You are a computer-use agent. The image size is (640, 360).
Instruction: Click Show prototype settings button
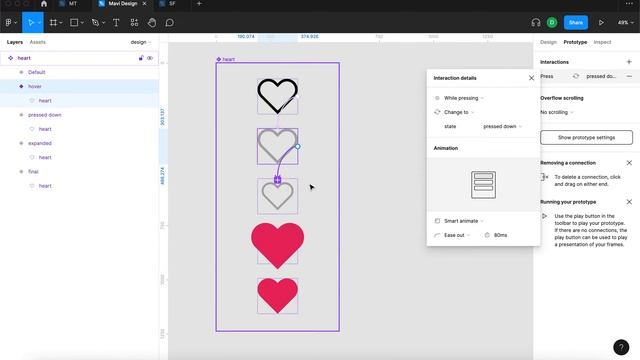(586, 138)
